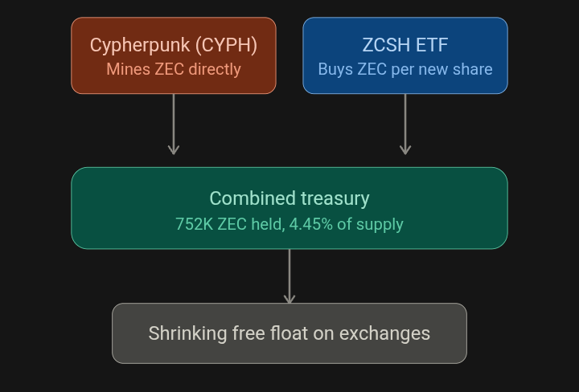The image size is (579, 392).
Task: Select the arrowhead under the ZCSH ETF arrow
Action: 405,149
